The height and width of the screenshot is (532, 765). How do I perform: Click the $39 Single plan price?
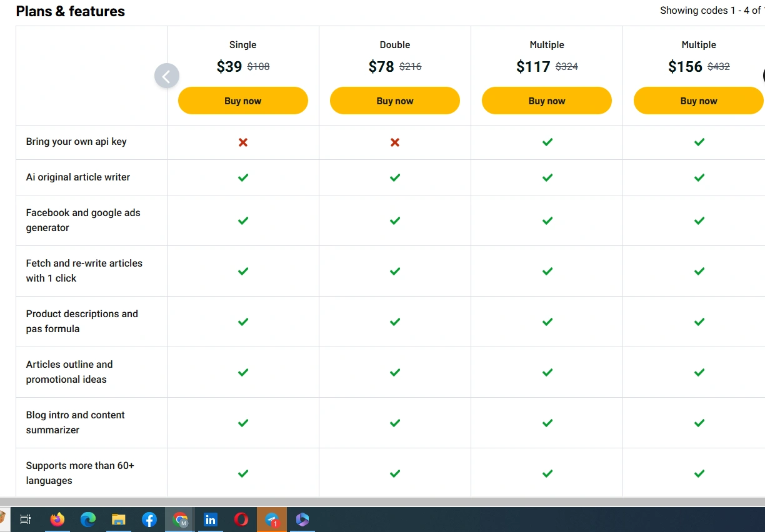pyautogui.click(x=229, y=67)
